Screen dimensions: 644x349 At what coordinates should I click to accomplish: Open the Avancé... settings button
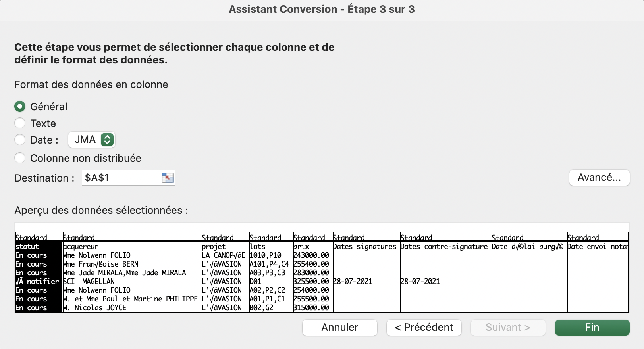tap(599, 178)
